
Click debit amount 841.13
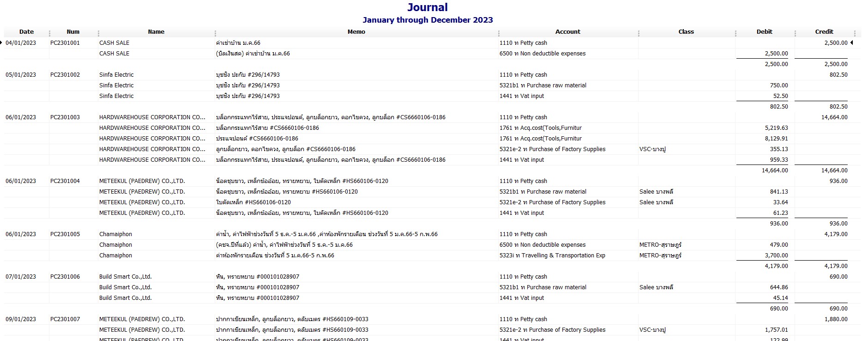[x=779, y=192]
